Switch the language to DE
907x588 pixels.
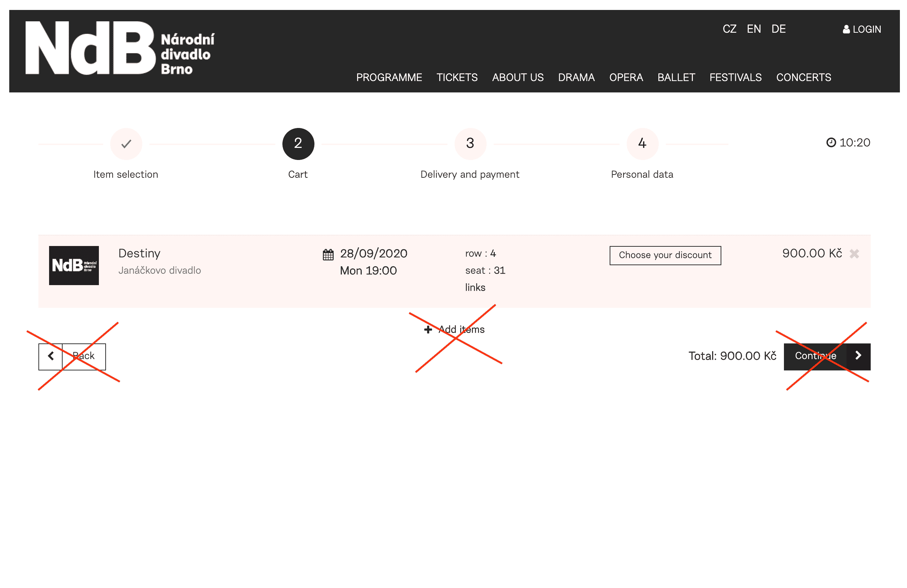coord(778,29)
